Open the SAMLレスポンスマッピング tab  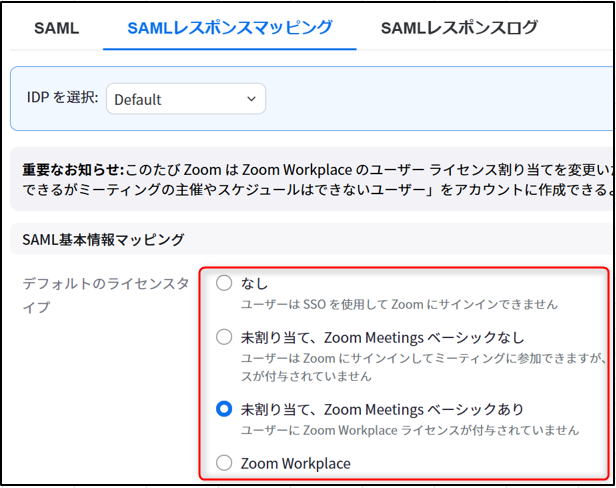pos(230,28)
